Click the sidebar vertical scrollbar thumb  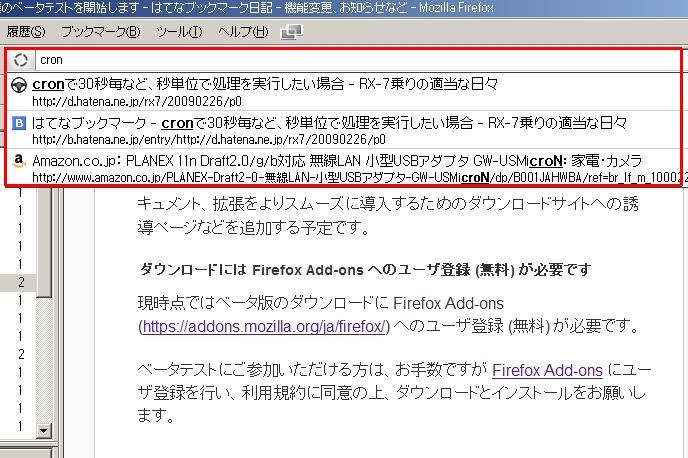coord(43,242)
